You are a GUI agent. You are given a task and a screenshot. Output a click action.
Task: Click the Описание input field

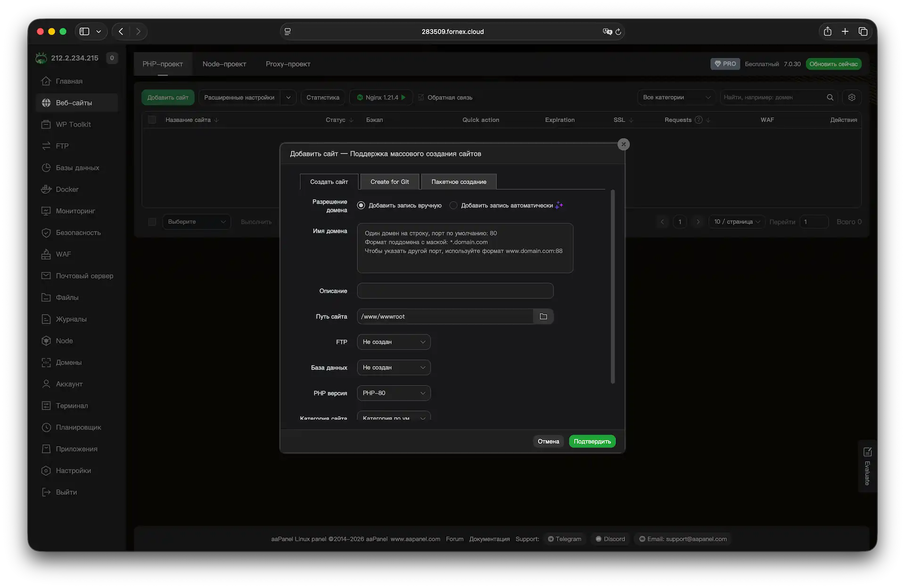tap(455, 291)
